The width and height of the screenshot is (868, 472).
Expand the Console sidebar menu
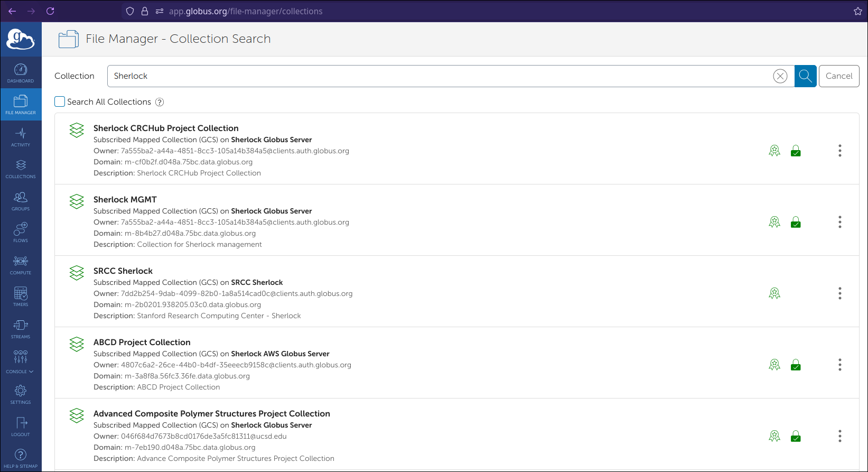click(x=21, y=362)
